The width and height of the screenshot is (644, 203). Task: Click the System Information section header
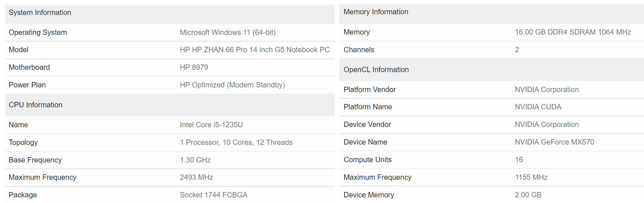point(40,13)
